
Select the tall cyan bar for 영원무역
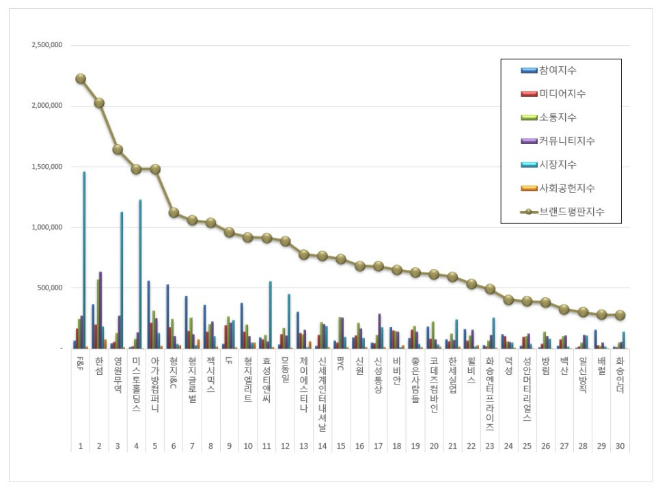click(x=122, y=280)
